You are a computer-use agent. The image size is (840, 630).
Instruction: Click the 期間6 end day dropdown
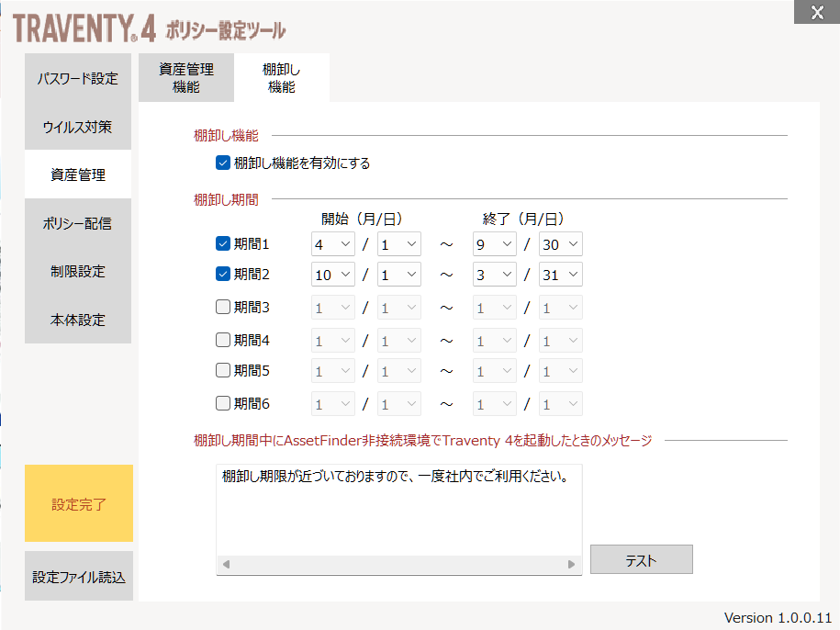(560, 404)
